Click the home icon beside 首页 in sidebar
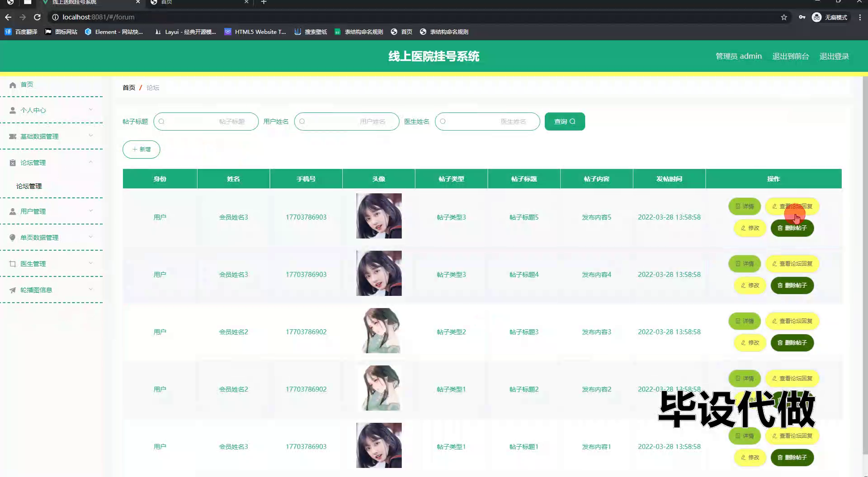The width and height of the screenshot is (868, 477). click(13, 85)
